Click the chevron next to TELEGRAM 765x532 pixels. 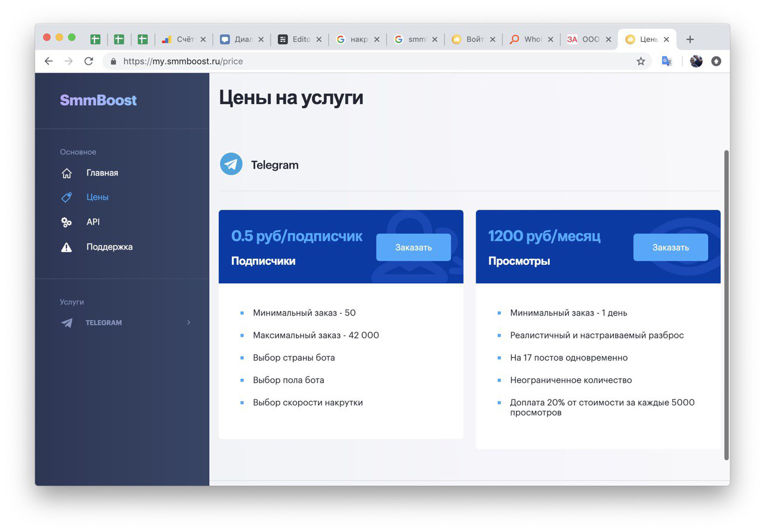(x=189, y=322)
